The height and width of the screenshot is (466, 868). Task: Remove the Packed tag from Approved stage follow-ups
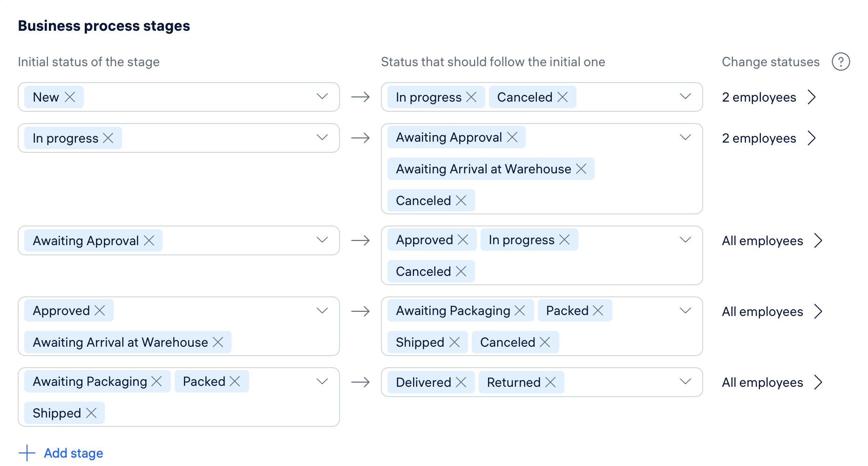(598, 310)
